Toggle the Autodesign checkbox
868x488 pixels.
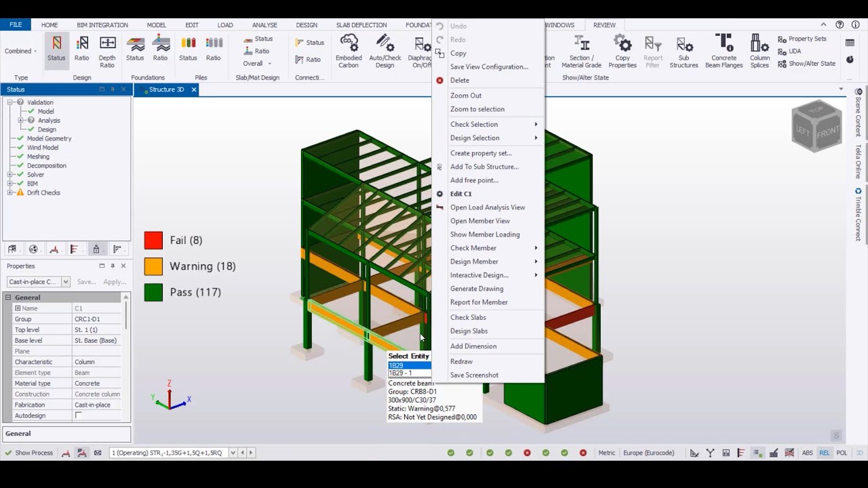click(x=78, y=415)
